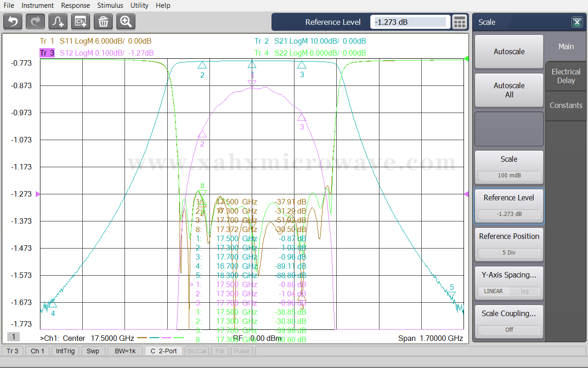This screenshot has width=588, height=368.
Task: Close the Scale panel
Action: click(x=577, y=22)
